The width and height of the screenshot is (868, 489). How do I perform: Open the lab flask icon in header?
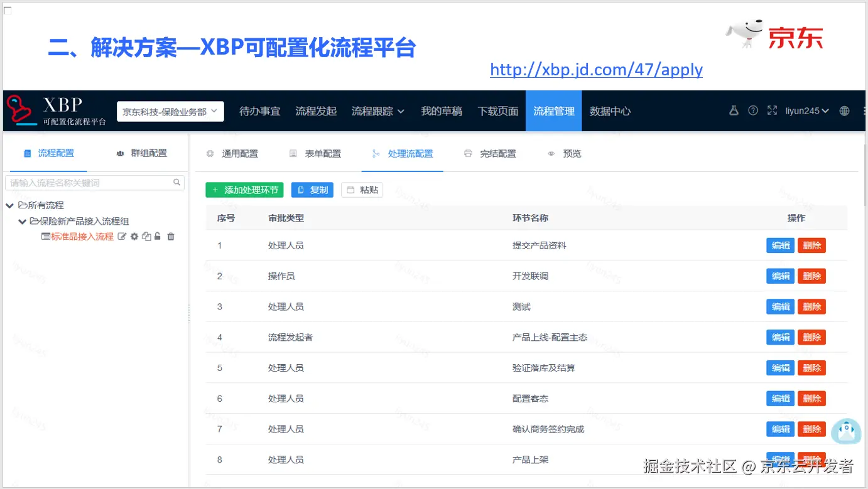733,110
